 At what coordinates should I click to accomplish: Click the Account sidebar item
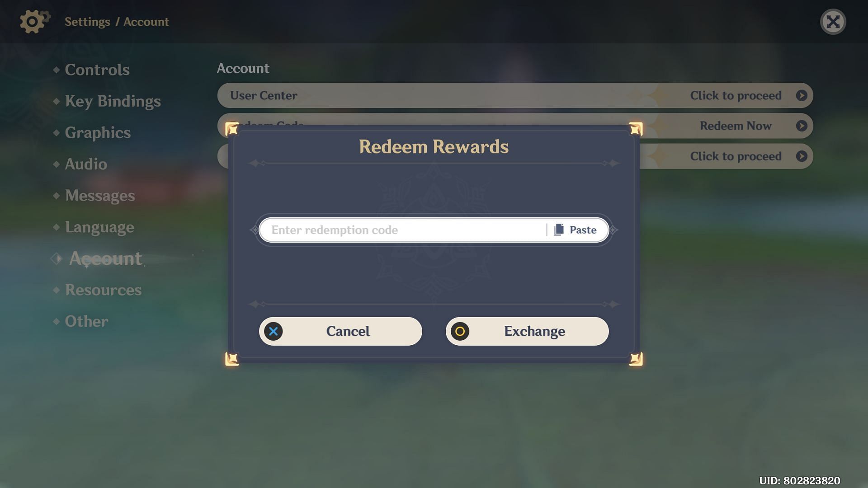[105, 258]
